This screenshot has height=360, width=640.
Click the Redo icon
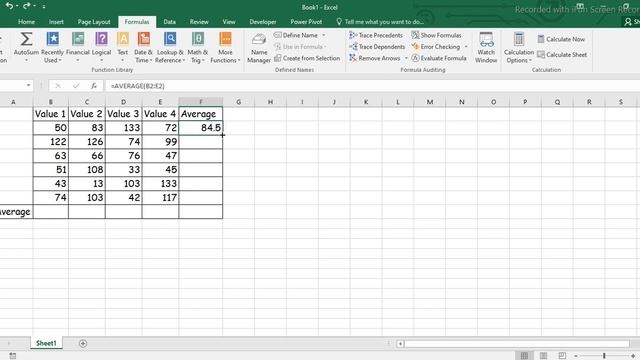tap(27, 6)
